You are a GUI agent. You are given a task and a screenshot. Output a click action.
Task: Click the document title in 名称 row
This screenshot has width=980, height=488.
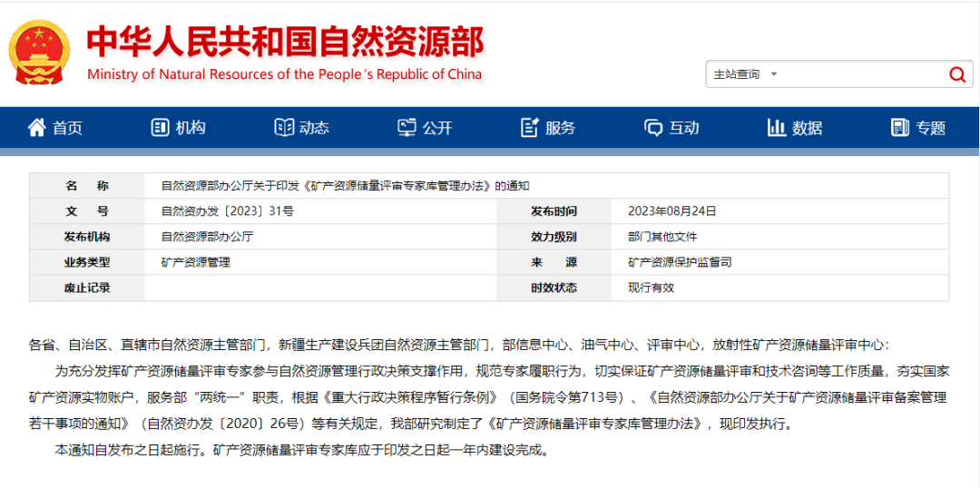click(346, 186)
